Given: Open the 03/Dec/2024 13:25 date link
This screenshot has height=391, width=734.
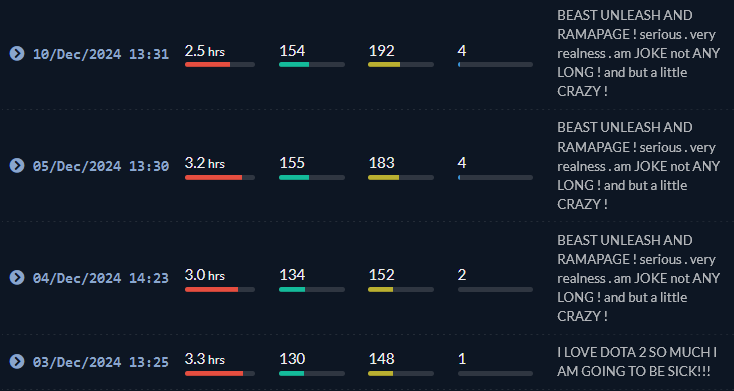Looking at the screenshot, I should point(101,362).
